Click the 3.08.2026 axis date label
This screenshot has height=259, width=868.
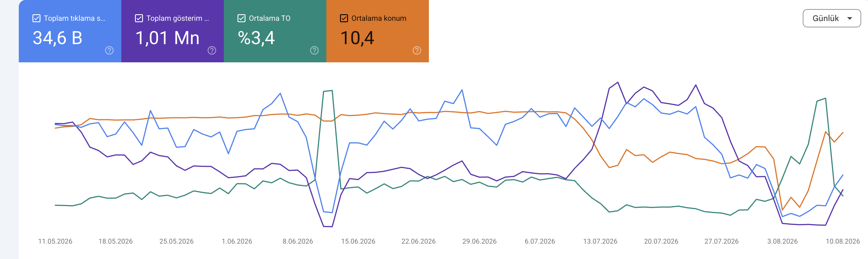[782, 241]
